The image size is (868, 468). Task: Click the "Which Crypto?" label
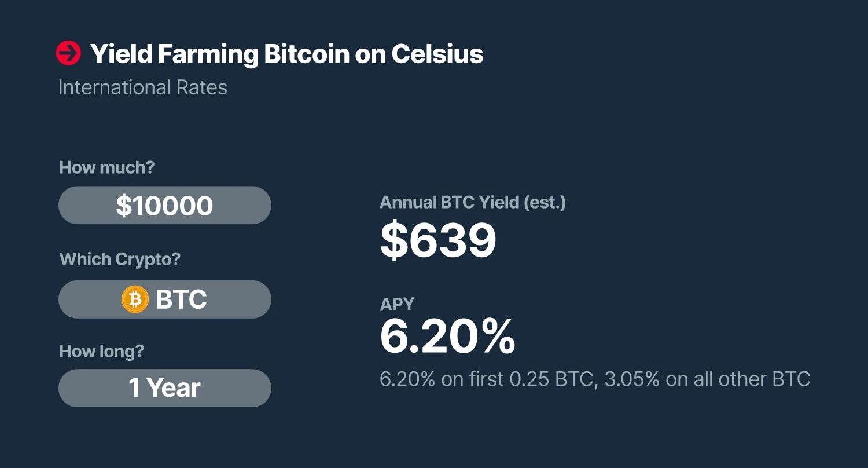pyautogui.click(x=120, y=259)
